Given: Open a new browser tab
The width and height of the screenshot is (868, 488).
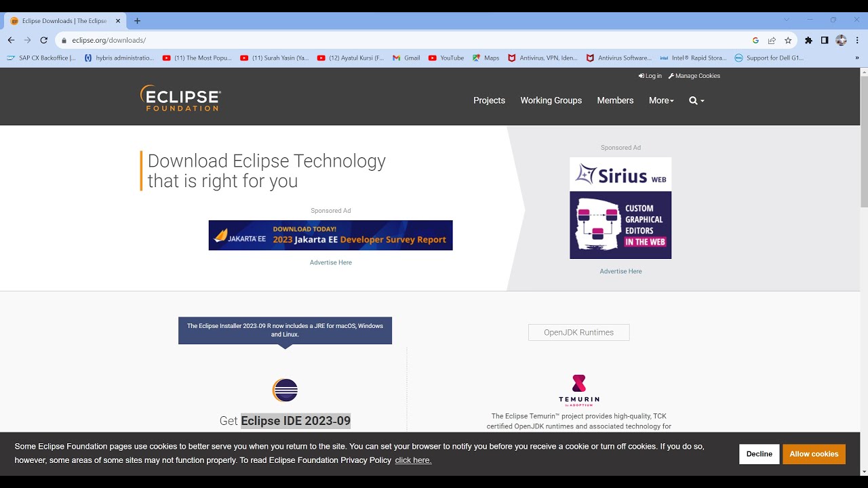Looking at the screenshot, I should coord(137,21).
